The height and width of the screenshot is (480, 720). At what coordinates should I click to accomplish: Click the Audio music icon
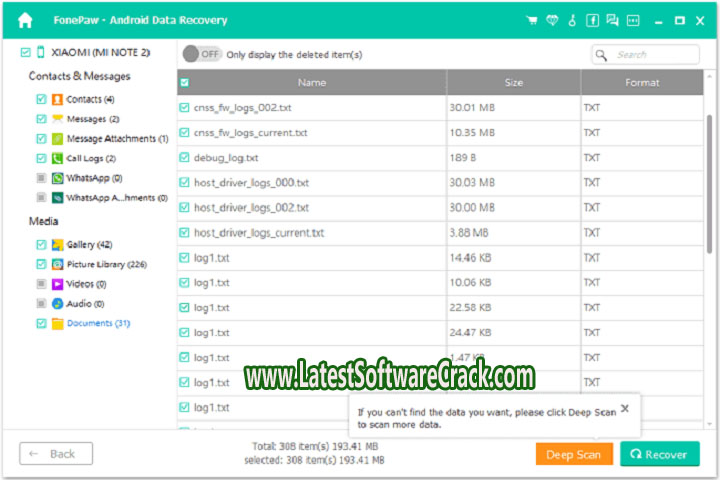tap(57, 304)
